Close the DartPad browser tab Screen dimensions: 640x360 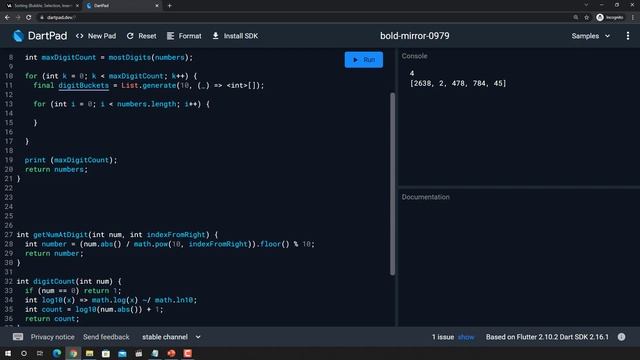point(157,6)
